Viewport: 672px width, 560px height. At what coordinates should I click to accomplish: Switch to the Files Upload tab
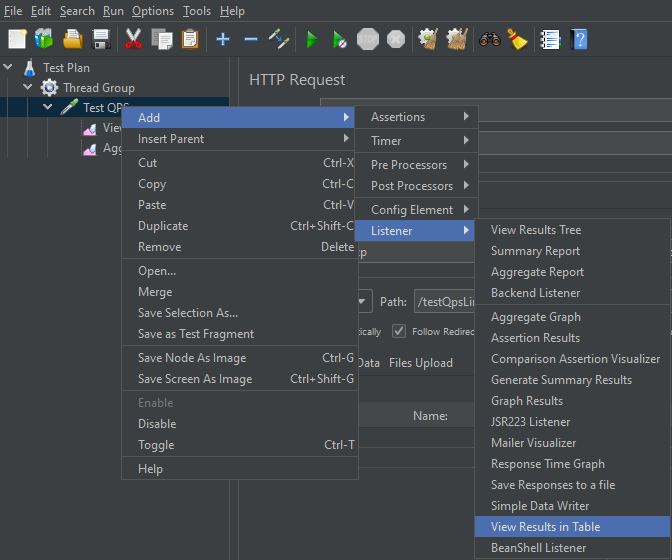[421, 363]
